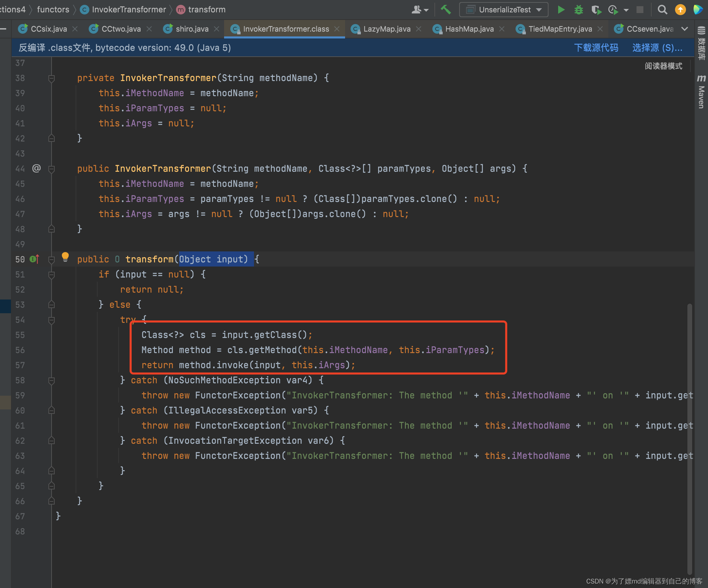The image size is (708, 588).
Task: Click the vertical editor scrollbar
Action: click(x=689, y=439)
